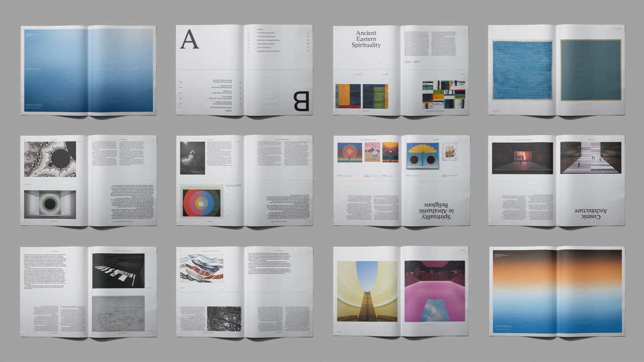This screenshot has width=644, height=362.
Task: Click the upside-down letter B
Action: [302, 101]
